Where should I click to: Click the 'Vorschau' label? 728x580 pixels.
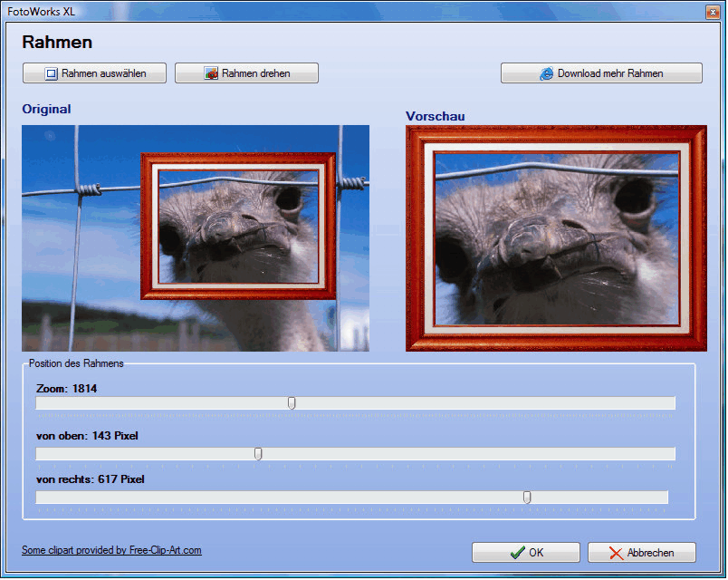coord(435,116)
